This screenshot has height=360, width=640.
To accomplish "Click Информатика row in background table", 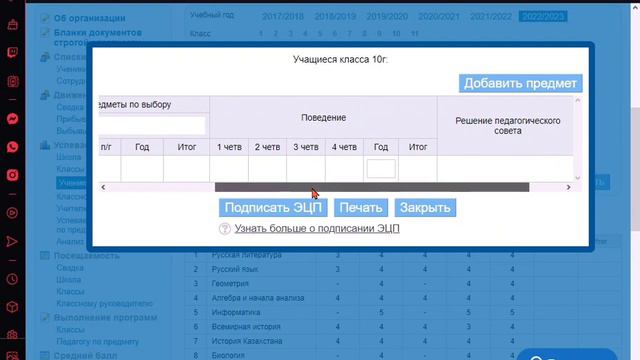I will tap(403, 312).
